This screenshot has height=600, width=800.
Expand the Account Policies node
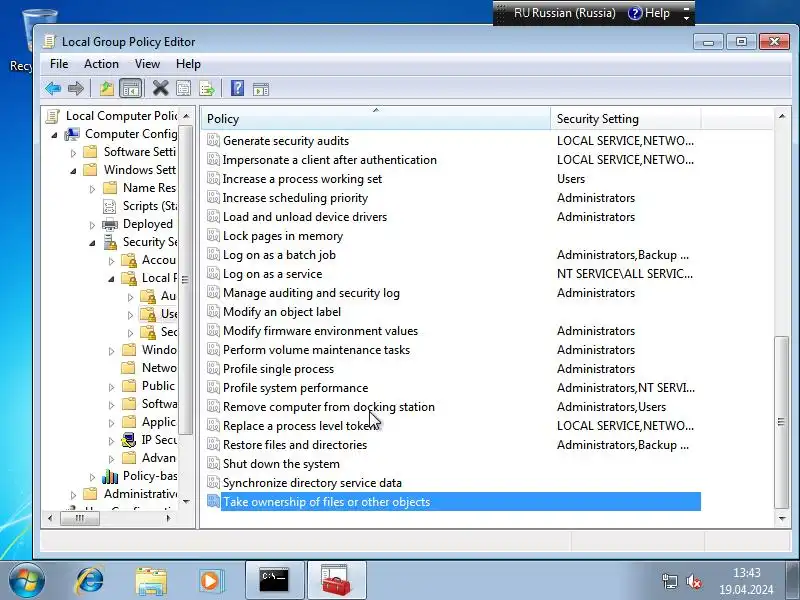point(111,261)
